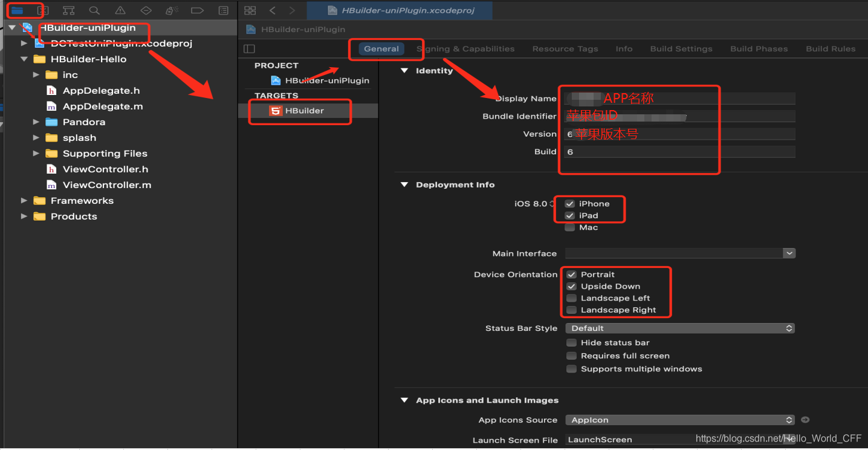
Task: Switch to the Build Phases tab
Action: tap(759, 49)
